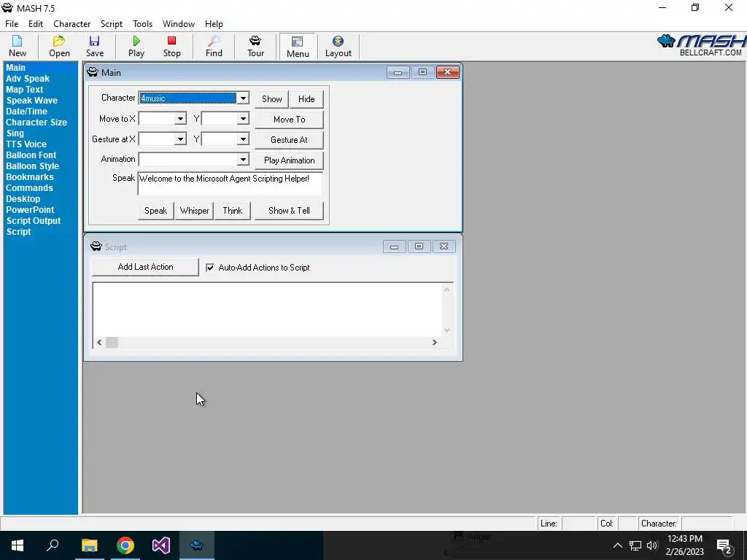The image size is (747, 560).
Task: Expand the Move to X dropdown
Action: (x=180, y=119)
